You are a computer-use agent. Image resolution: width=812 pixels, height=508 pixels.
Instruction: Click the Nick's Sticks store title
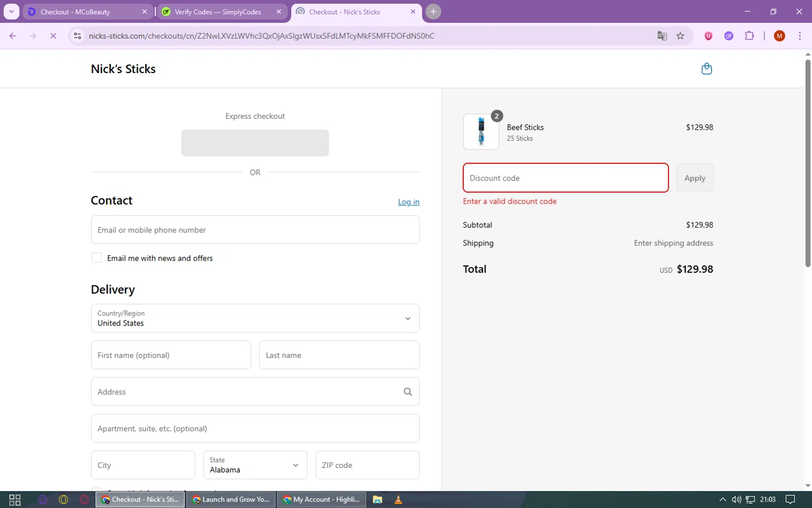point(123,69)
